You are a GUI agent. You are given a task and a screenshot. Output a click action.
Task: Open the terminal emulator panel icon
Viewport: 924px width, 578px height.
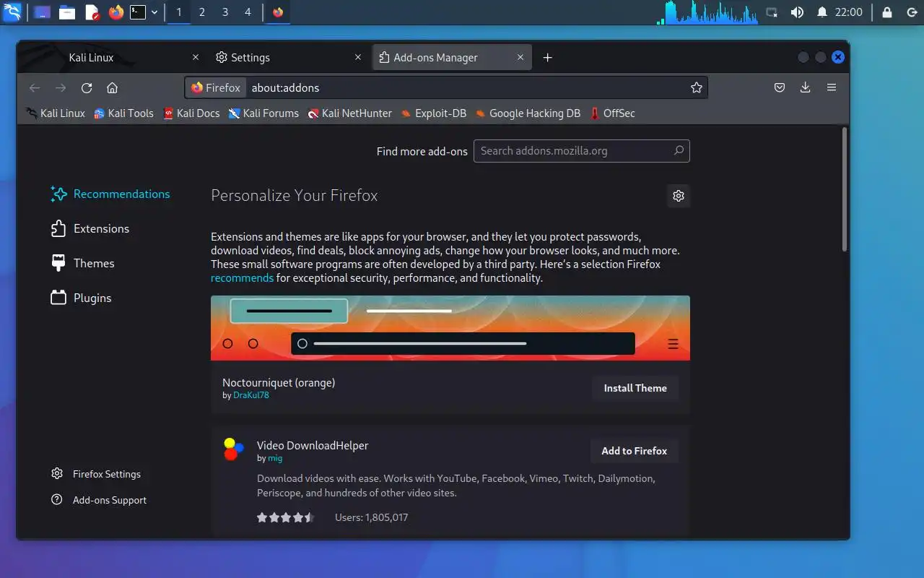tap(137, 12)
